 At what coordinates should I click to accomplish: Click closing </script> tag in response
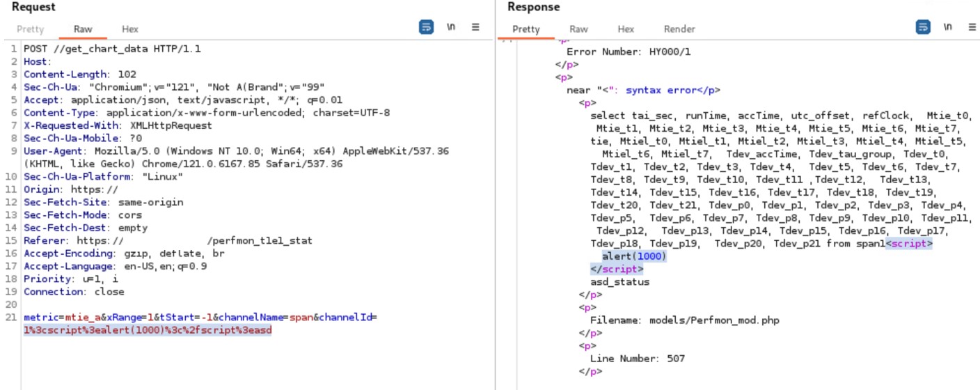(x=617, y=269)
